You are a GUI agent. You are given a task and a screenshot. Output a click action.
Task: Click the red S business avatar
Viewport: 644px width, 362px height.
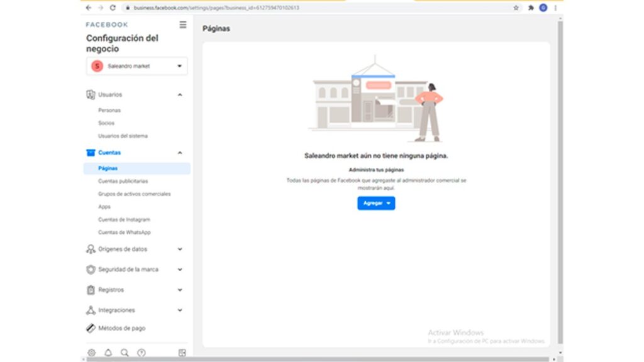click(x=97, y=66)
